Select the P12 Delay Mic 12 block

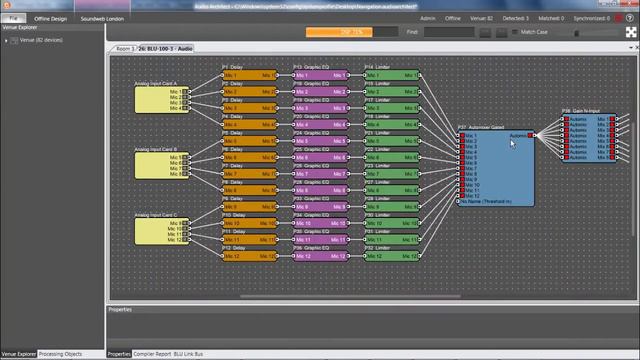pyautogui.click(x=249, y=256)
